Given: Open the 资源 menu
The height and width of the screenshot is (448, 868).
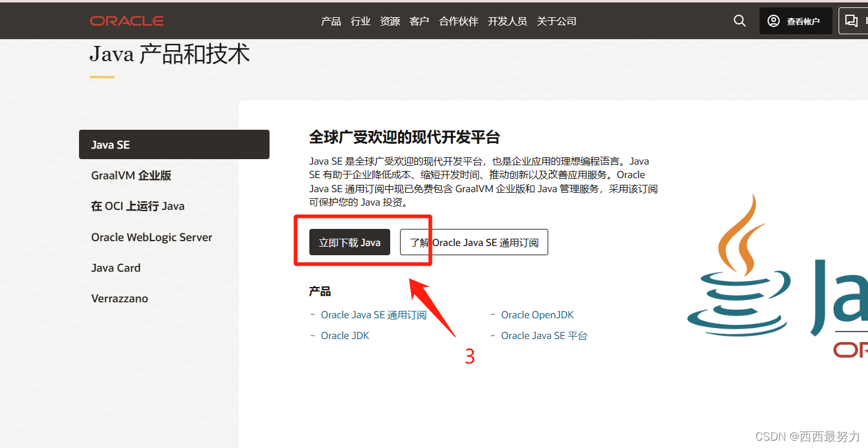Looking at the screenshot, I should (390, 21).
